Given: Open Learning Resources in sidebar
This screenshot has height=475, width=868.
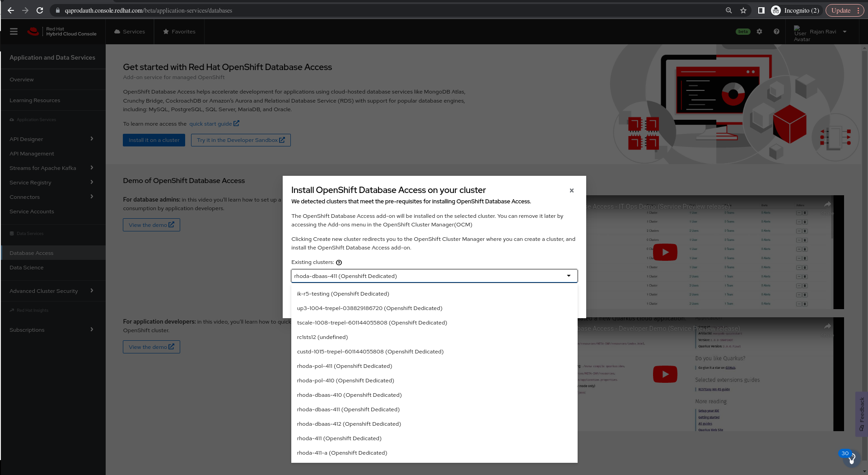Looking at the screenshot, I should (53, 100).
